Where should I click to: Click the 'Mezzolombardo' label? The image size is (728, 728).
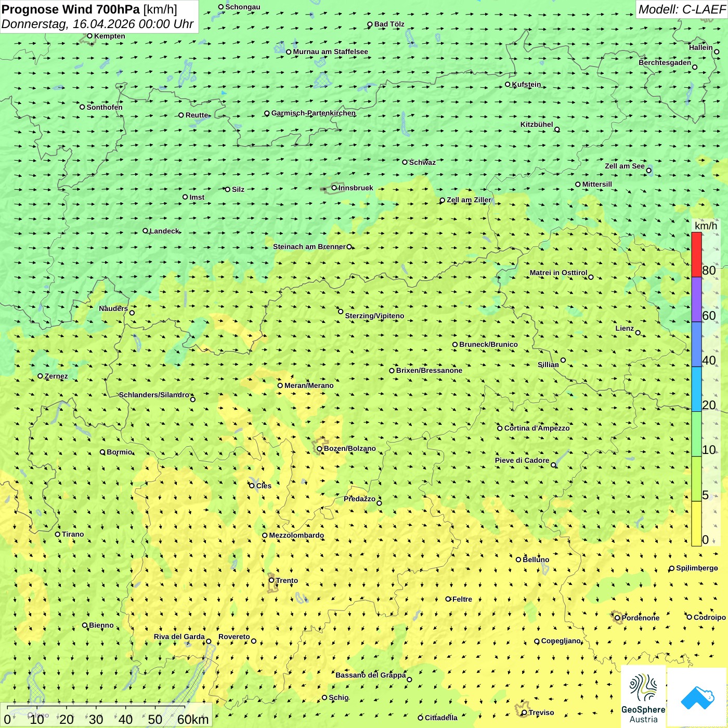click(x=296, y=535)
